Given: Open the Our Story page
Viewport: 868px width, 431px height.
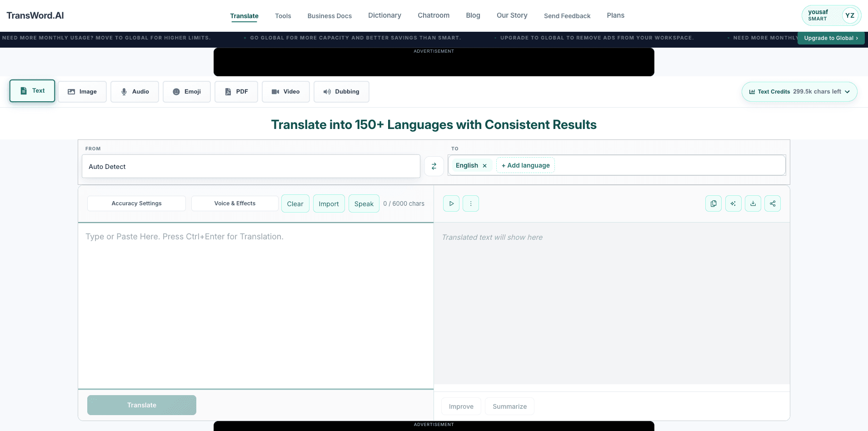Looking at the screenshot, I should coord(512,15).
